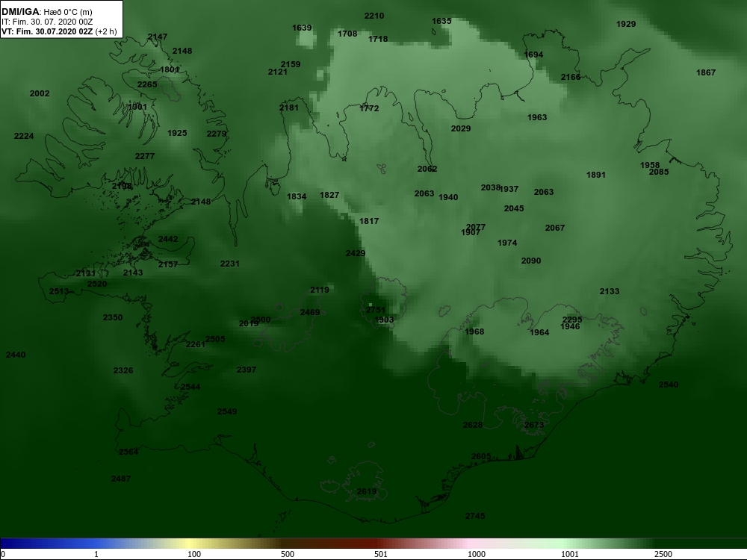Viewport: 747px width, 560px height.
Task: Click the 2540 value off the southeast coast
Action: click(x=669, y=385)
